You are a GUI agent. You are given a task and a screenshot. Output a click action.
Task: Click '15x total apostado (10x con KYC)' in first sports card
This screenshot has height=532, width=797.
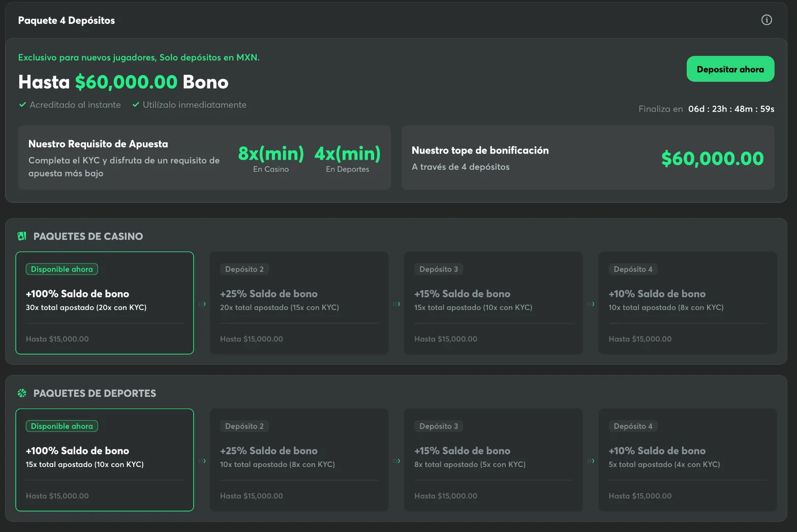pos(85,464)
